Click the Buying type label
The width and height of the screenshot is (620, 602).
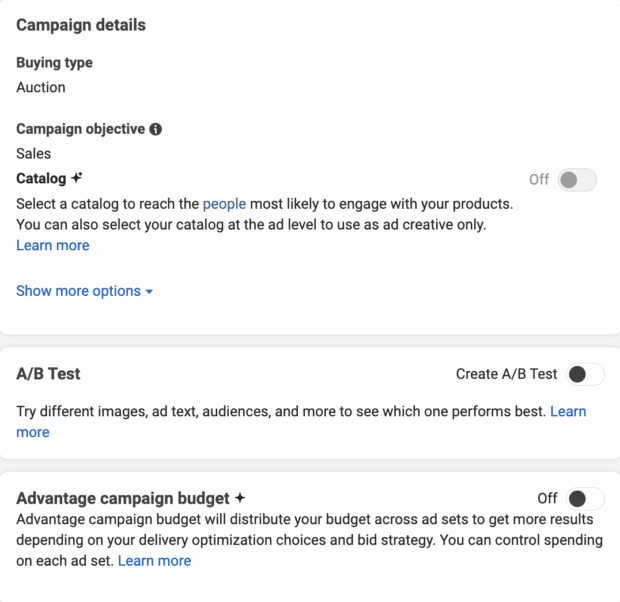coord(54,62)
